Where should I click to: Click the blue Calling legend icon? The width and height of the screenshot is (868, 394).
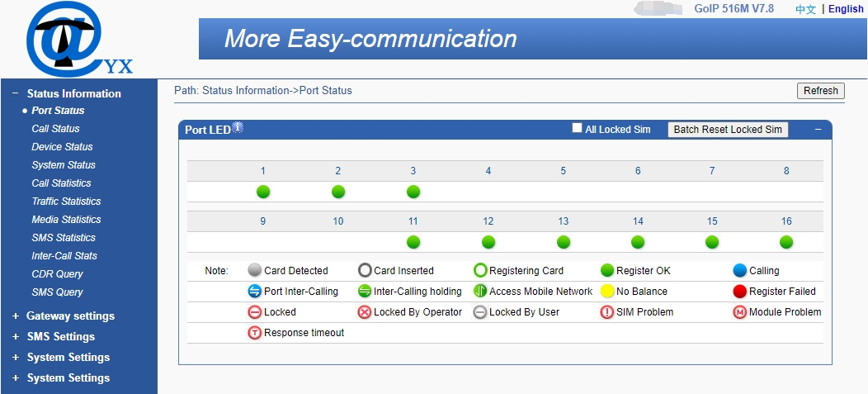pyautogui.click(x=740, y=270)
